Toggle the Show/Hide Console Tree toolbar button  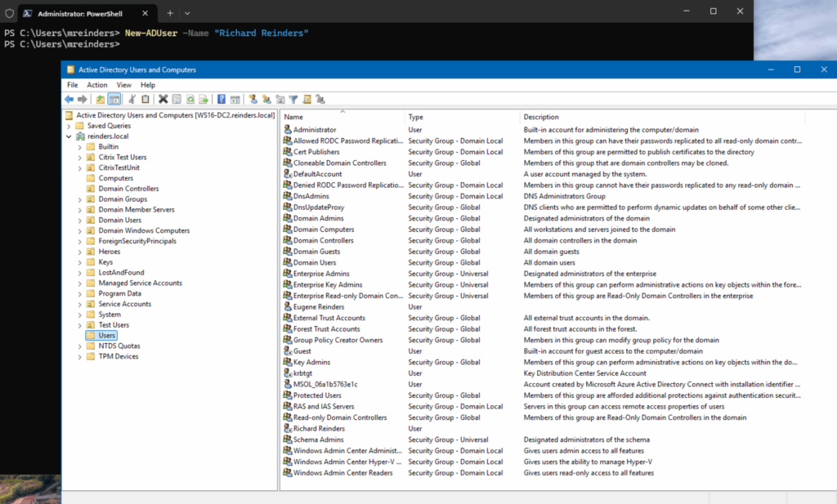tap(114, 99)
